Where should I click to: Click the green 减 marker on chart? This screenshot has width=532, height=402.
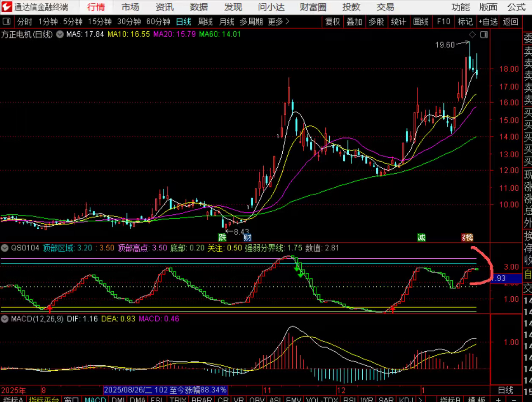[421, 237]
